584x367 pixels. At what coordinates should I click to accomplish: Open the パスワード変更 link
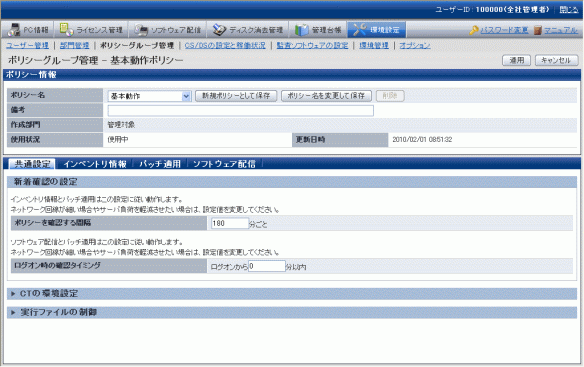pyautogui.click(x=504, y=30)
